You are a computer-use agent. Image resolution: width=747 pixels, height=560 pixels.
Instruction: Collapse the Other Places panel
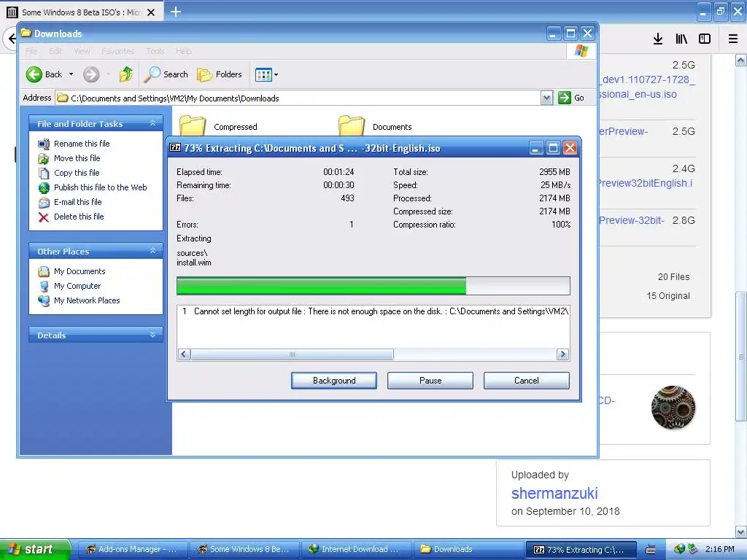pos(153,251)
